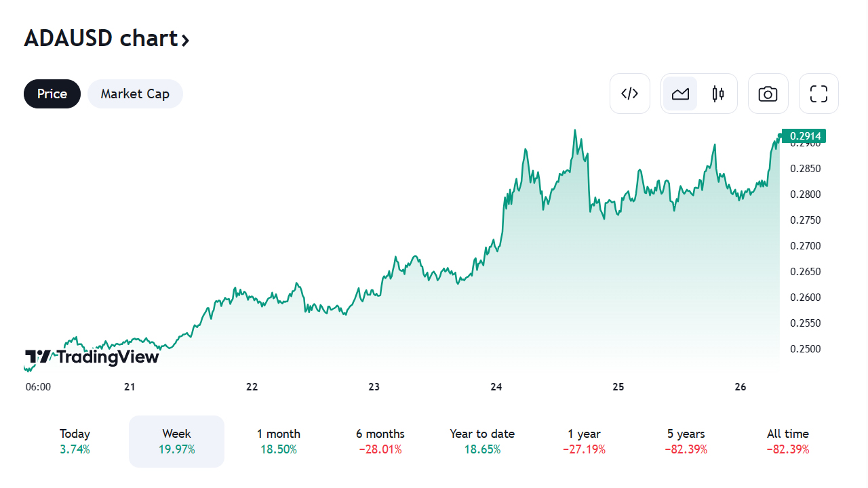Select the Week time range
Viewport: 868px width, 488px height.
click(176, 441)
